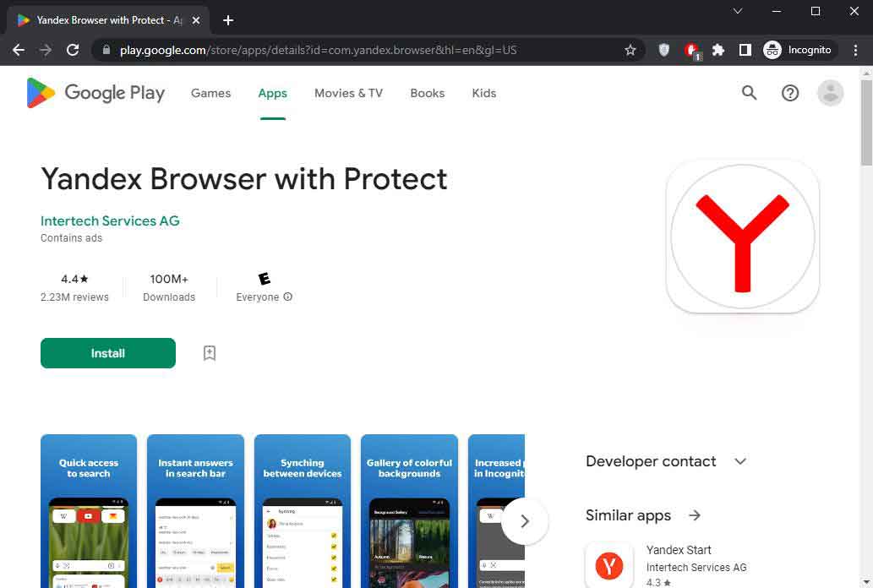Open the Games section

coord(210,93)
